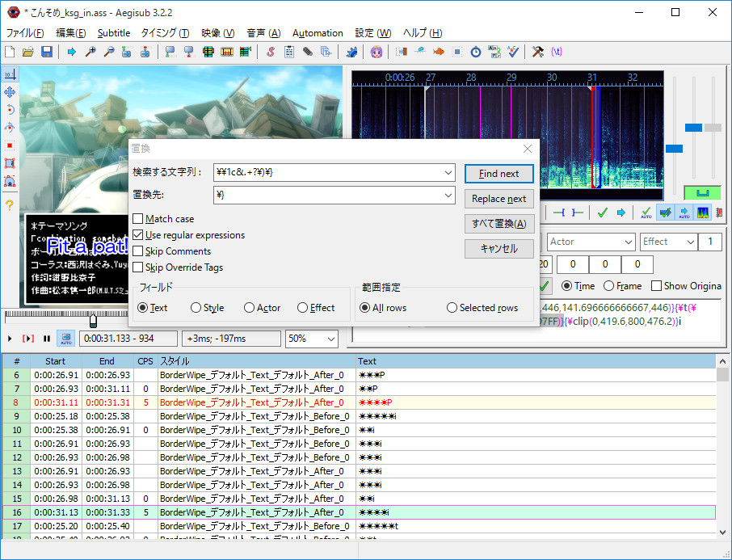Viewport: 732px width, 560px height.
Task: Create a new subtitle file
Action: (x=10, y=52)
